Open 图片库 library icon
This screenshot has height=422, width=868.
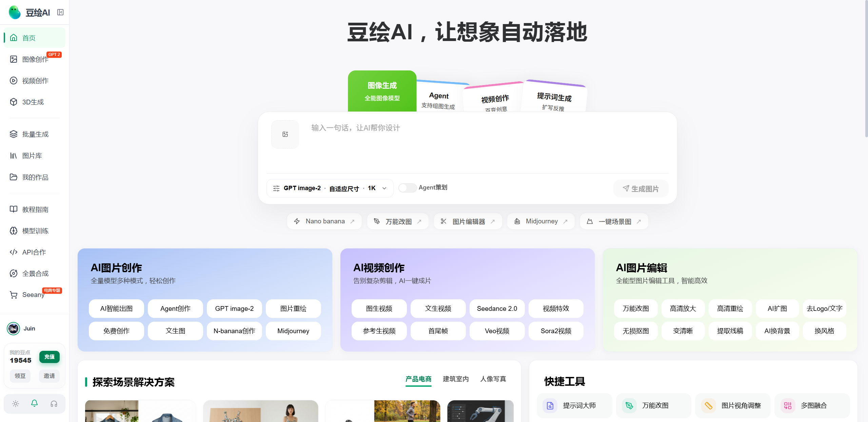14,156
